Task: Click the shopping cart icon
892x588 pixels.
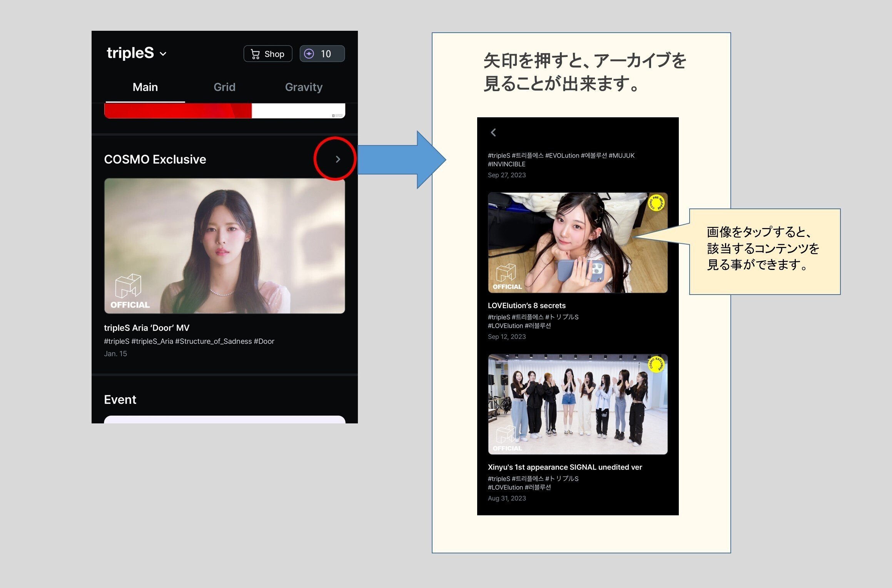Action: click(x=255, y=54)
